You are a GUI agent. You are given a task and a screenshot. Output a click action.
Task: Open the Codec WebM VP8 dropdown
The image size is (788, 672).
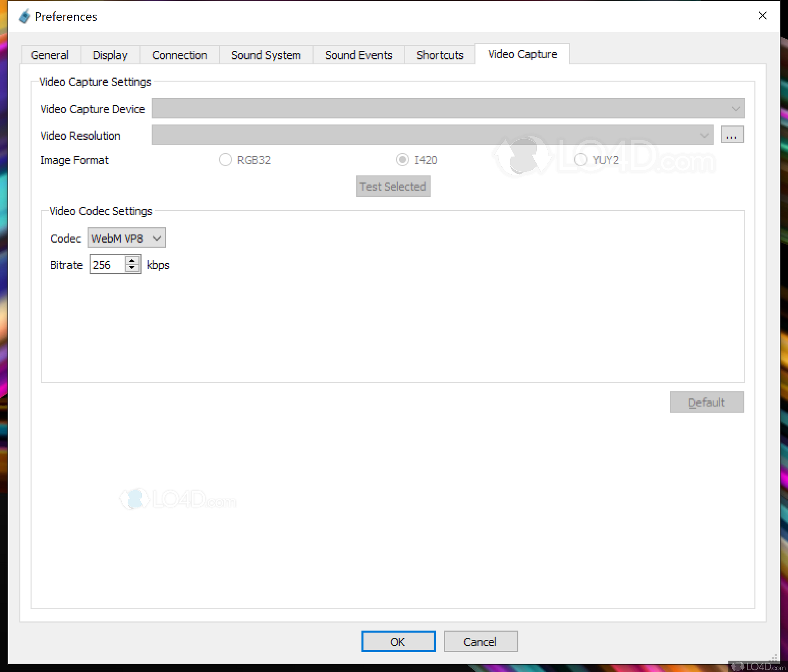(127, 238)
